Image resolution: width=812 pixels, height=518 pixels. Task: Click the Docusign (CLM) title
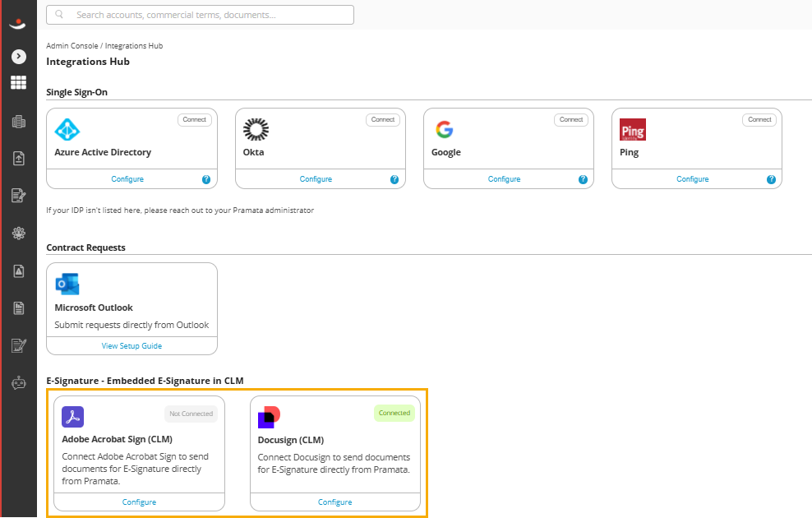[290, 441]
